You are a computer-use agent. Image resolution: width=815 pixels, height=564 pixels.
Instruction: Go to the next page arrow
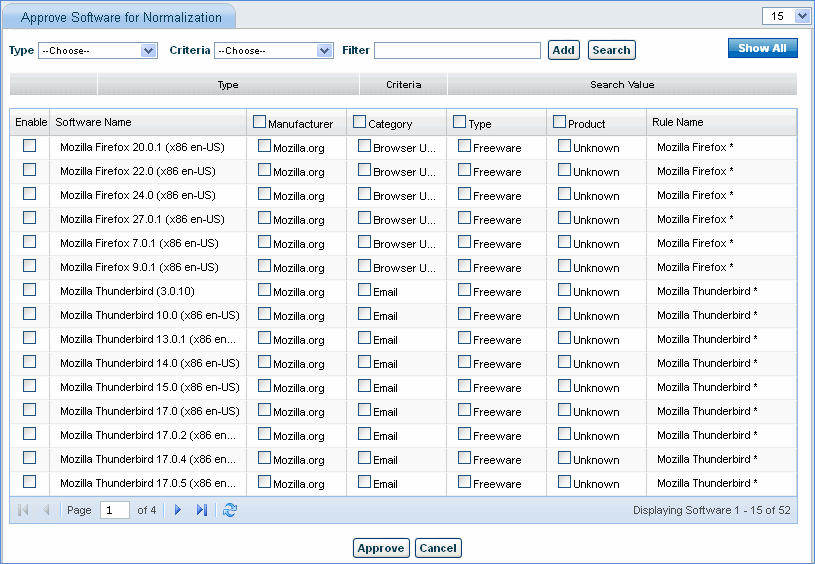pyautogui.click(x=178, y=510)
